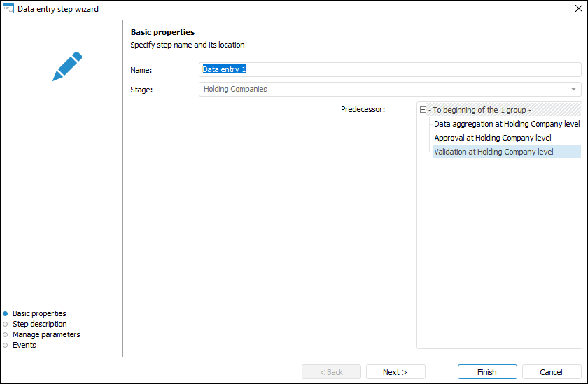This screenshot has width=588, height=384.
Task: Click Finish to complete the wizard
Action: click(x=487, y=372)
